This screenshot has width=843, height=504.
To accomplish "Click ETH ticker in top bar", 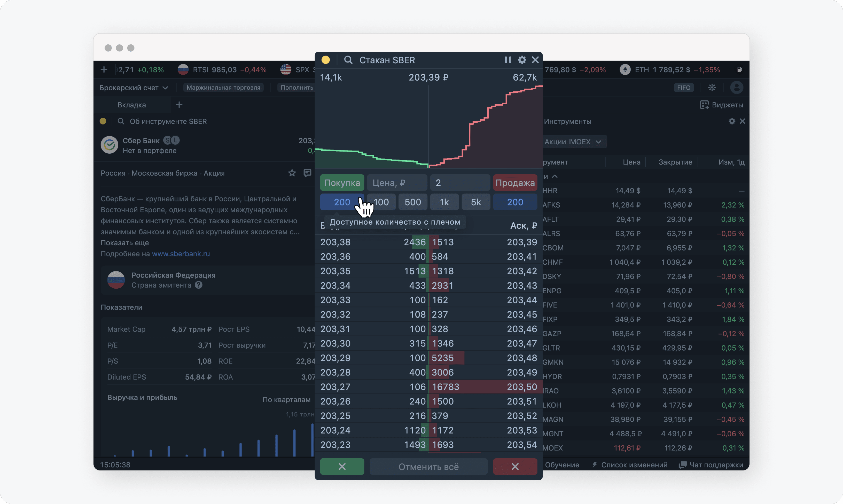I will click(670, 70).
